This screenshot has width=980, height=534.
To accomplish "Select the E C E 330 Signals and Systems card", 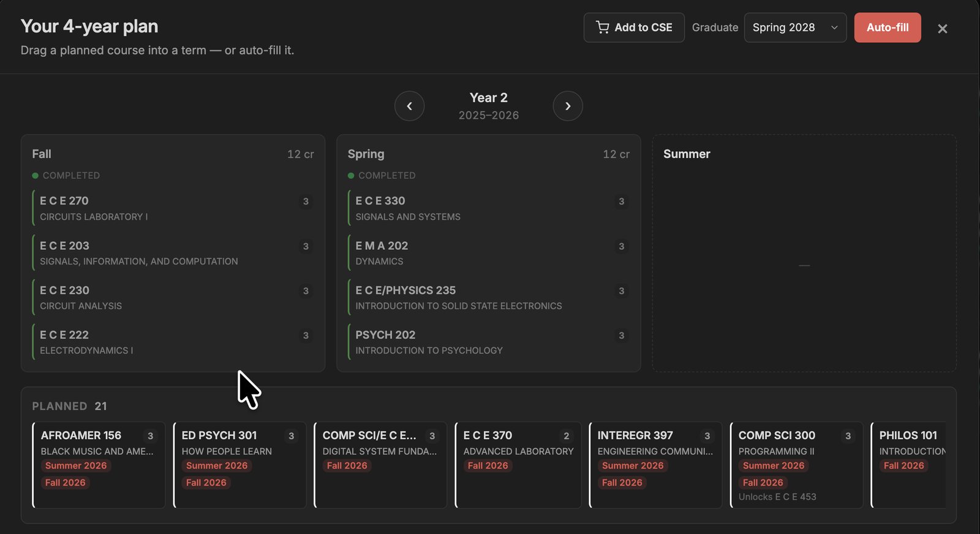I will [x=489, y=208].
